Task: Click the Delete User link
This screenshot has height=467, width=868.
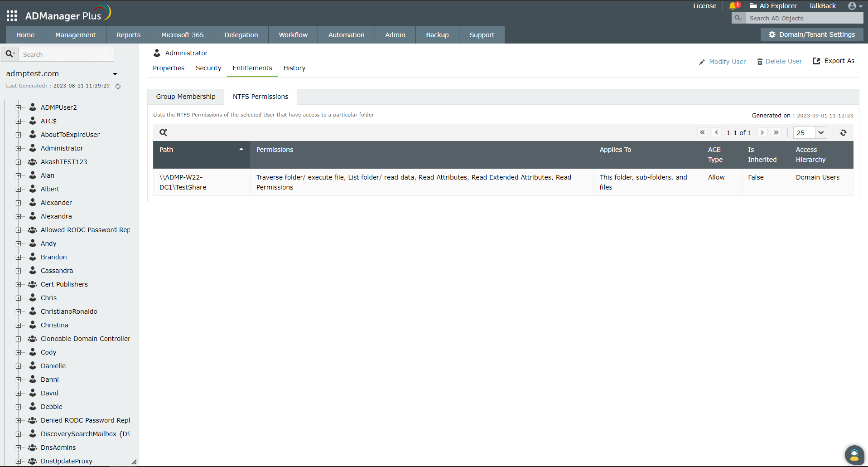Action: click(x=779, y=61)
